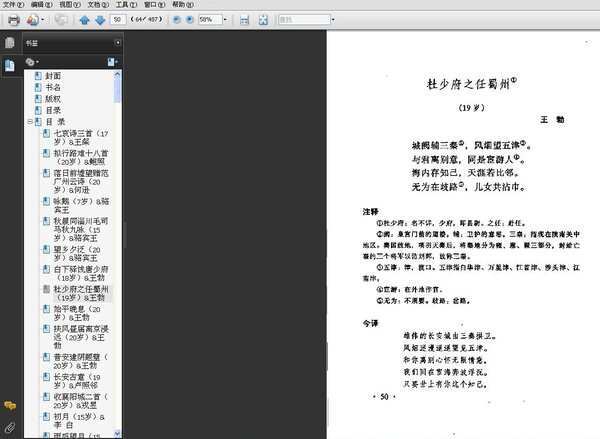
Task: Select the 收襄阳城二首 bookmark
Action: (x=81, y=401)
